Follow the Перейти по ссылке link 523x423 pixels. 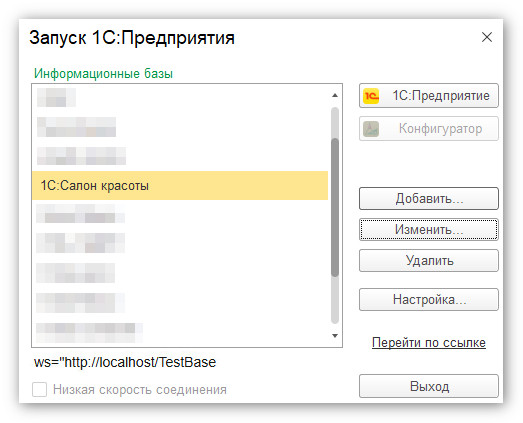(429, 343)
